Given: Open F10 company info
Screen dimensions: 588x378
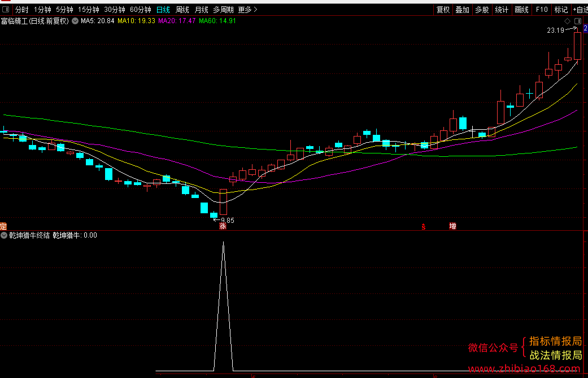Looking at the screenshot, I should pyautogui.click(x=542, y=10).
